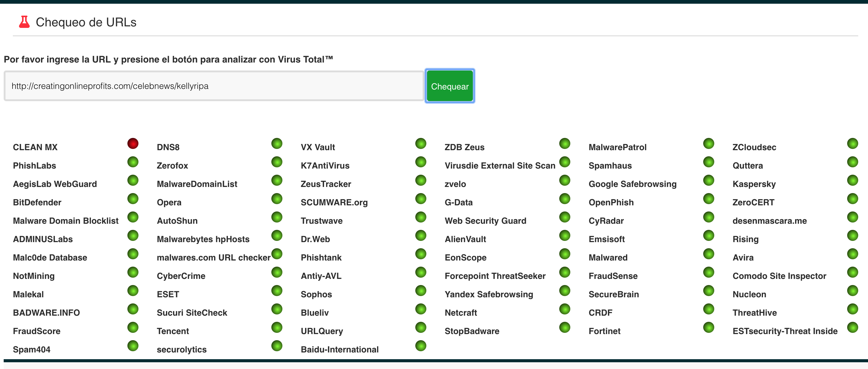This screenshot has width=868, height=369.
Task: Click the red flask icon beside Chequeo de URLs
Action: [24, 22]
